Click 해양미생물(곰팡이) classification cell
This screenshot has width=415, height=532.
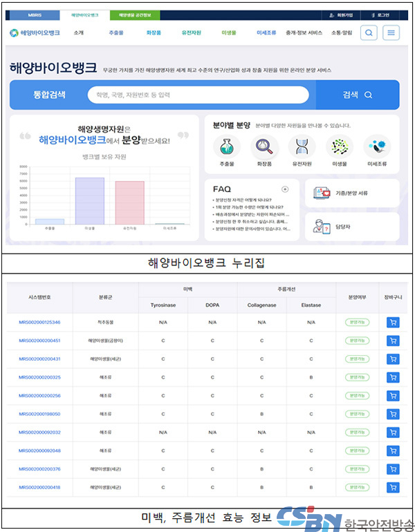[x=106, y=341]
